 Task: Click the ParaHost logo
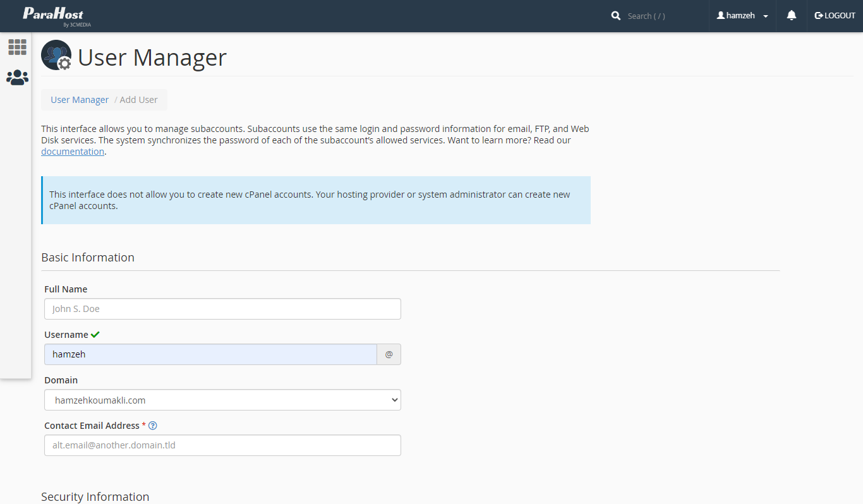tap(53, 15)
